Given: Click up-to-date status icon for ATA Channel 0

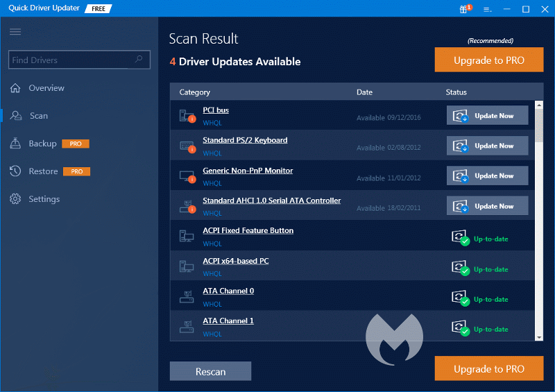Looking at the screenshot, I should click(461, 298).
